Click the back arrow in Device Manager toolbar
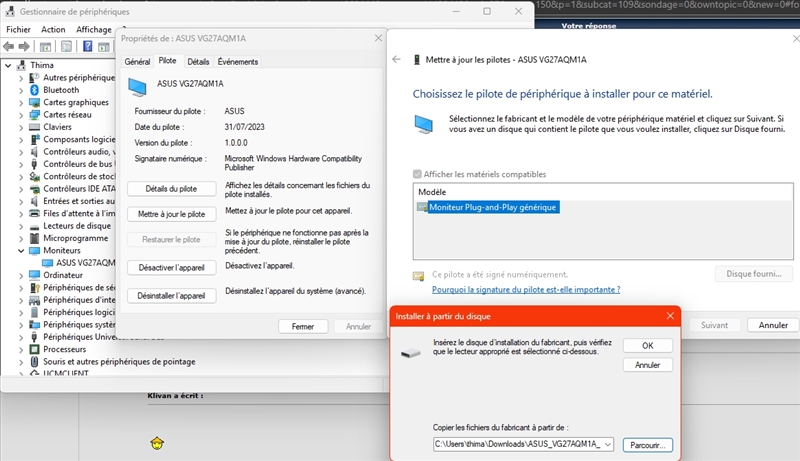Screen dimensions: 800x461 (9, 47)
